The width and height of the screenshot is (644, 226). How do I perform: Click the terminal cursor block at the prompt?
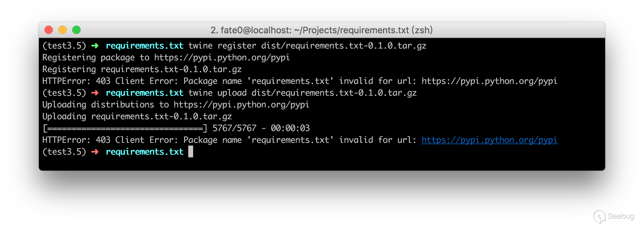[191, 151]
